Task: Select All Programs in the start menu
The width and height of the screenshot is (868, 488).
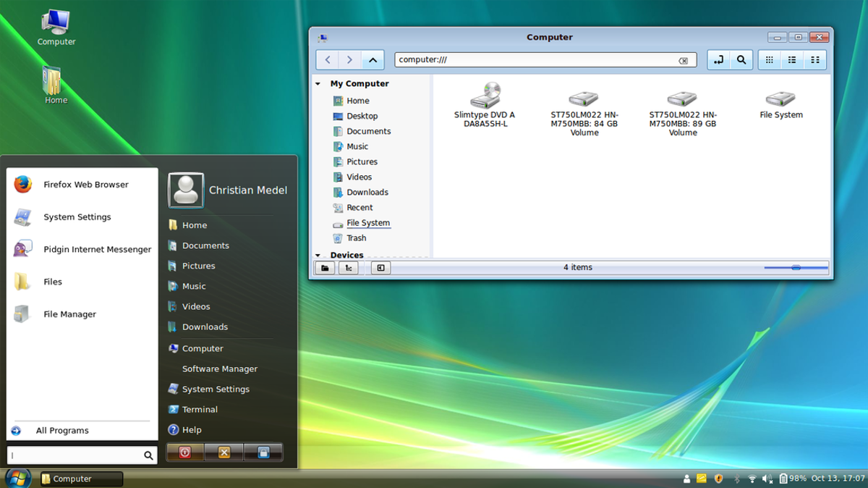Action: [62, 430]
